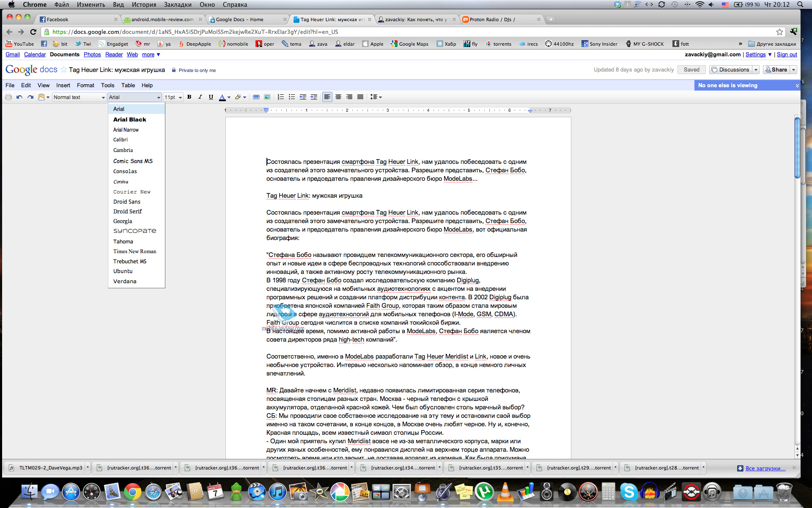
Task: Open the Insert menu
Action: coord(63,85)
